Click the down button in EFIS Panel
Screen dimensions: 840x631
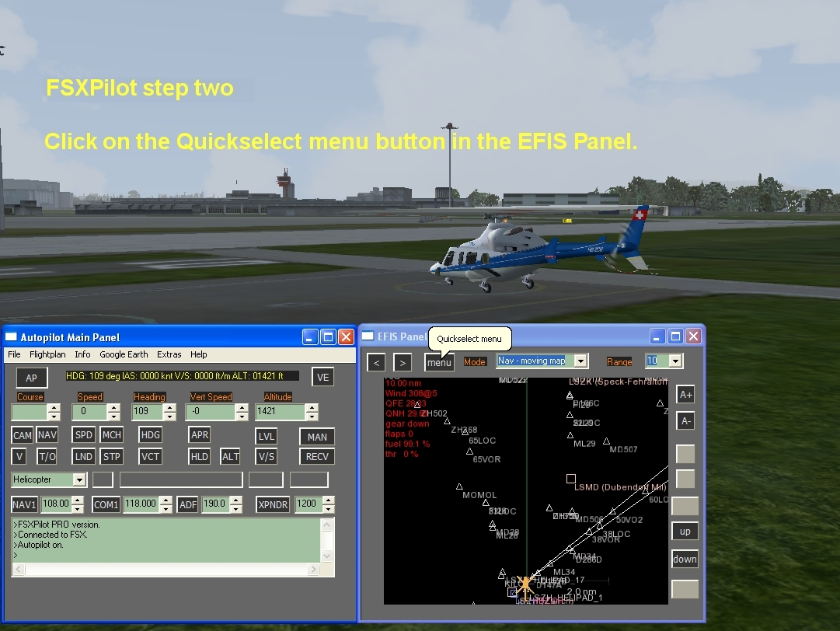685,560
